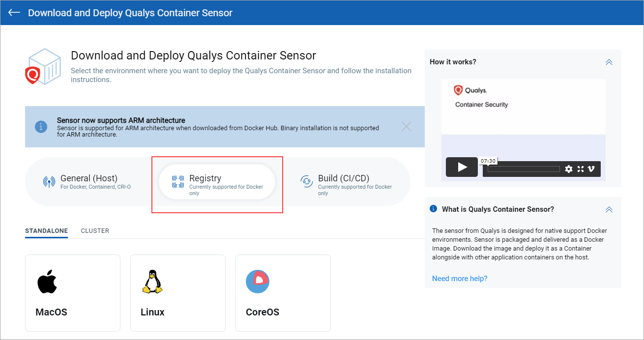Collapse the What is Qualys Container Sensor panel
This screenshot has height=340, width=644.
click(x=609, y=209)
